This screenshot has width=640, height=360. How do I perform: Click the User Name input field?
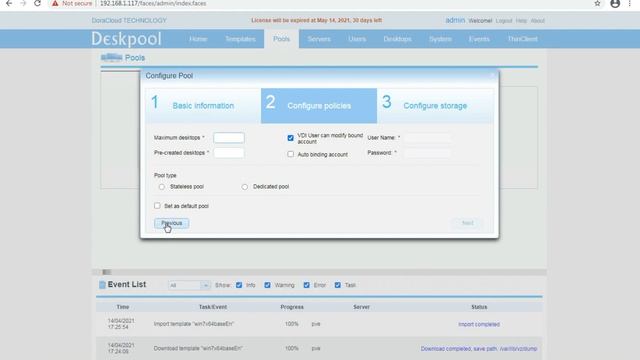pyautogui.click(x=427, y=138)
